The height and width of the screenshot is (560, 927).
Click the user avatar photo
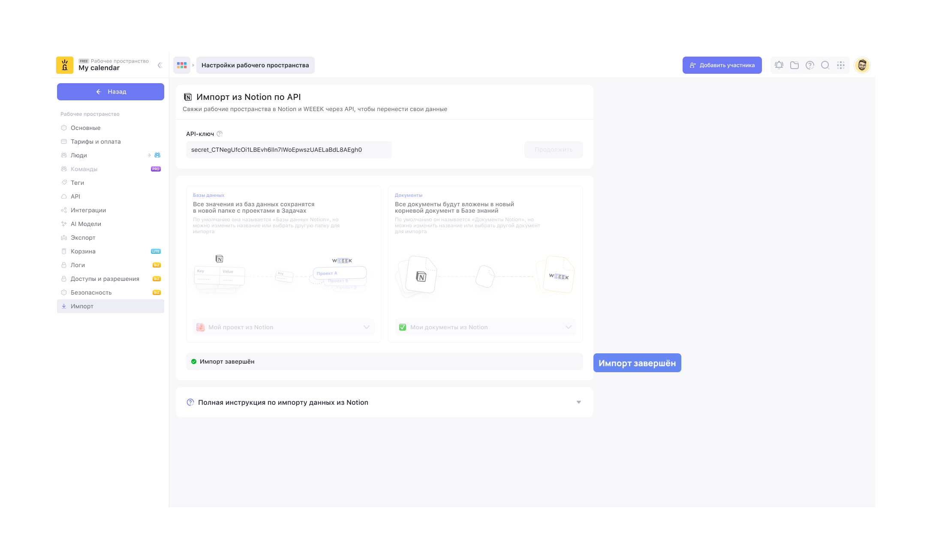(862, 65)
